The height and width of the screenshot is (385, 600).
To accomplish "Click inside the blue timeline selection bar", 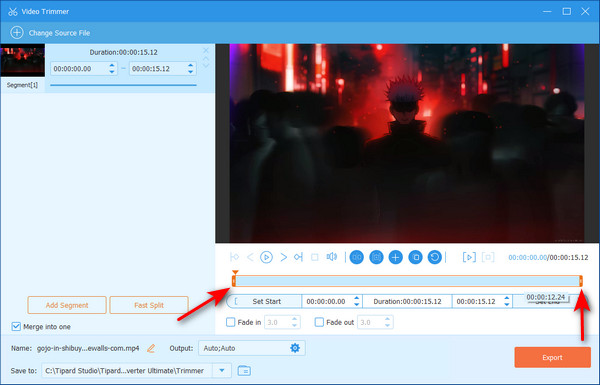I will (408, 281).
